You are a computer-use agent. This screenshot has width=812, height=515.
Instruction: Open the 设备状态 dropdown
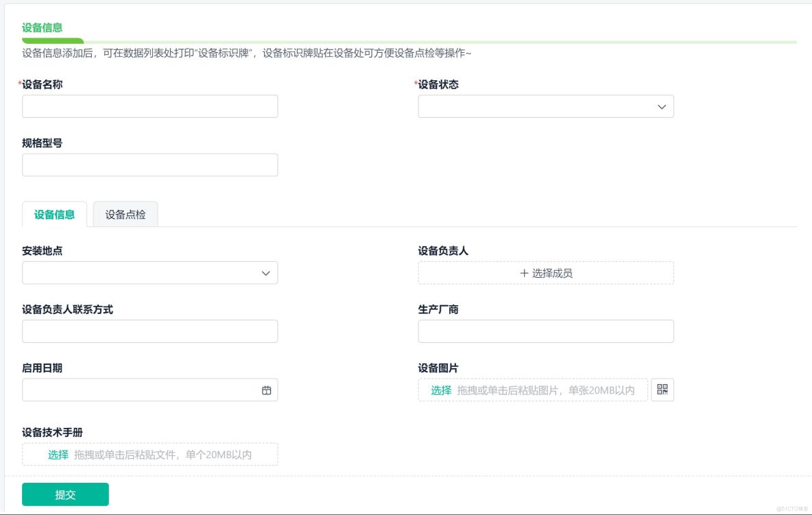click(545, 106)
